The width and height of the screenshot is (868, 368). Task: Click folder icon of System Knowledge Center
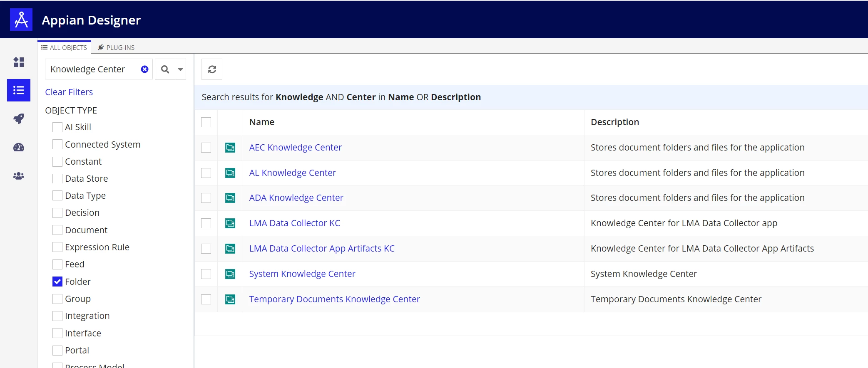pyautogui.click(x=230, y=274)
